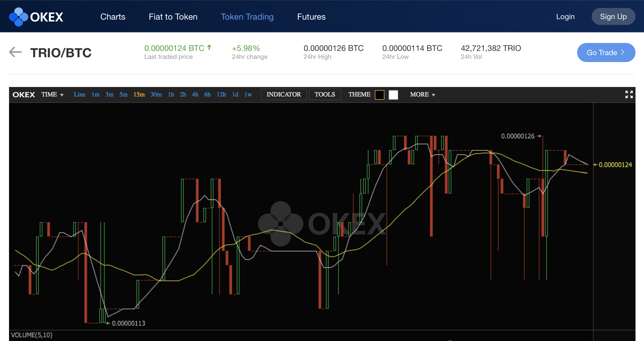Click the OKEX logo in header
Viewport: 644px width, 341px height.
pyautogui.click(x=36, y=17)
